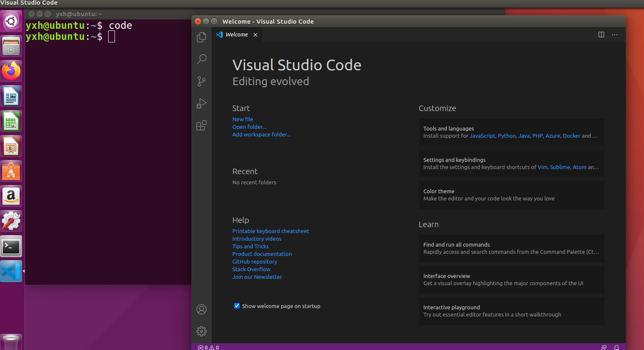Screen dimensions: 644x350
Task: Open the Product documentation link
Action: pyautogui.click(x=262, y=254)
